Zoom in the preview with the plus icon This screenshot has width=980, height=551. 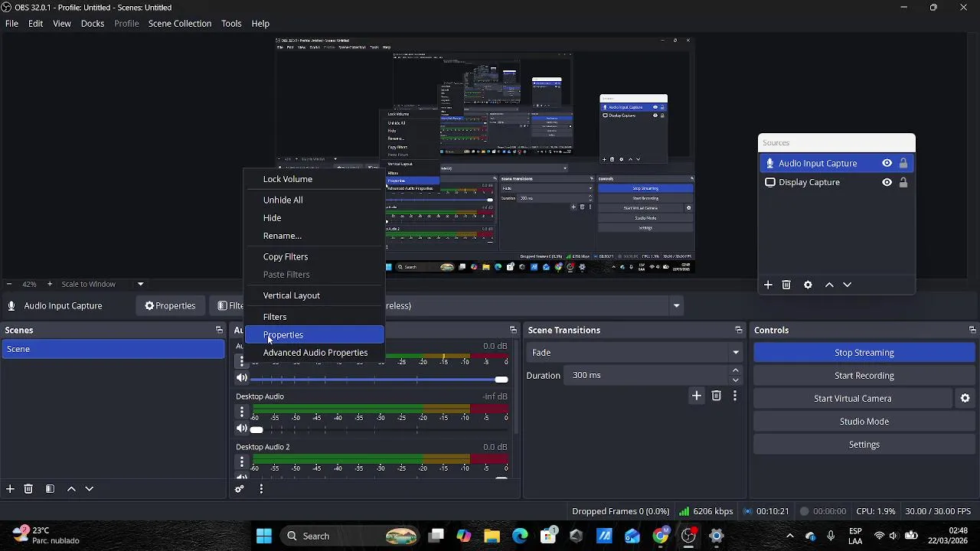(x=50, y=284)
